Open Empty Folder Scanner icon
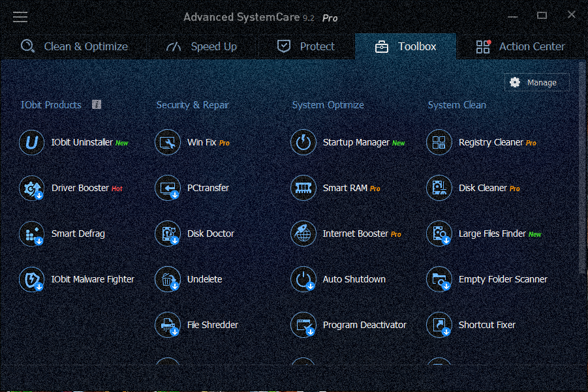Screen dimensions: 588x392 [439, 280]
